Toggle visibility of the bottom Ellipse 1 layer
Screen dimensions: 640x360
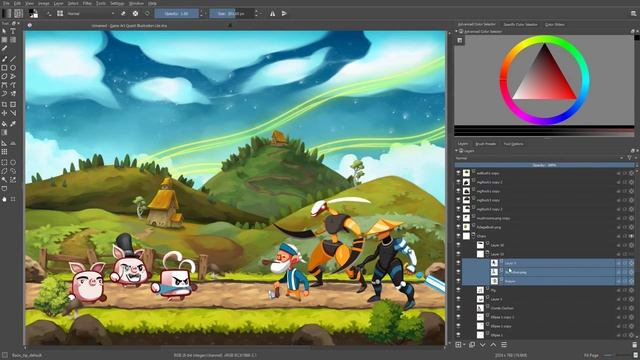[458, 335]
